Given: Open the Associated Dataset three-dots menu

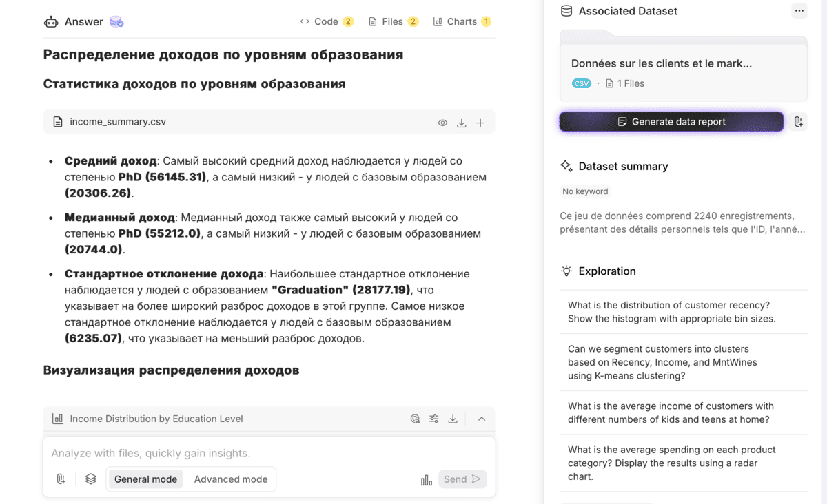Looking at the screenshot, I should (x=799, y=11).
